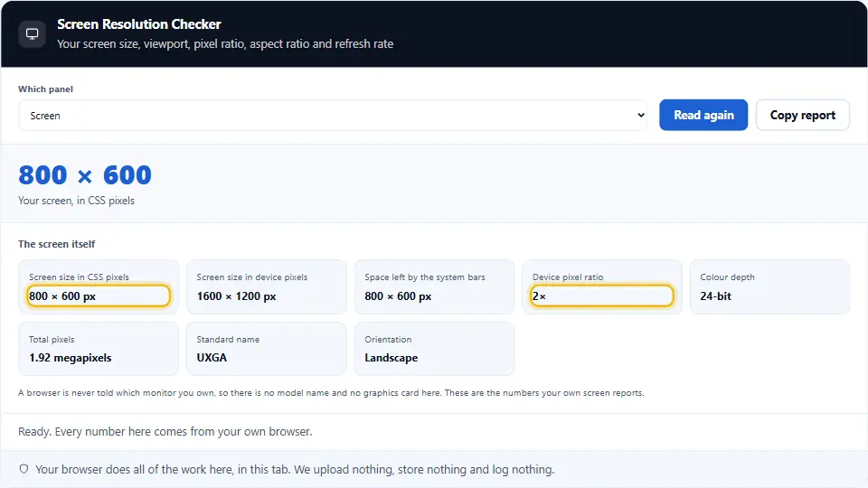Click the 'Which panel' label
The height and width of the screenshot is (488, 868).
(45, 89)
